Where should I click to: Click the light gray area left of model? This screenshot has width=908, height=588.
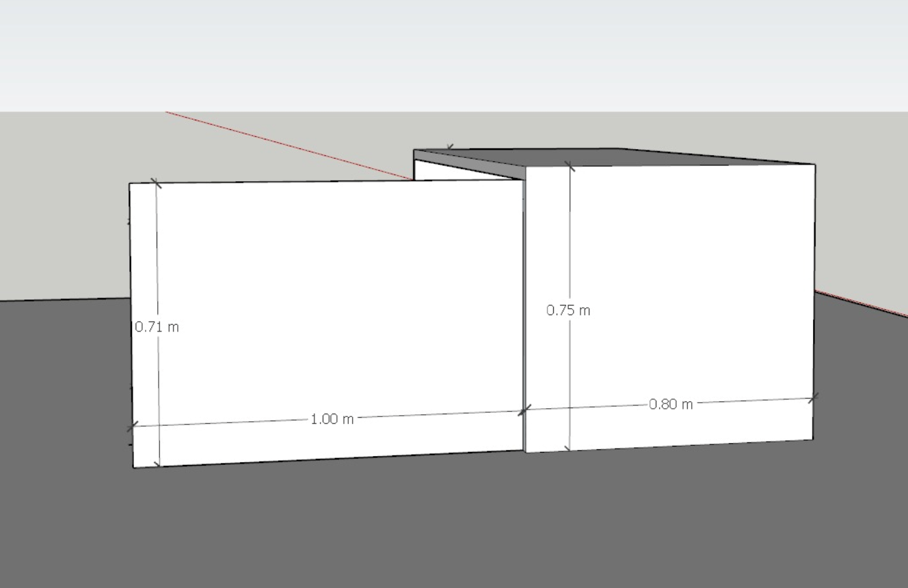[62, 205]
